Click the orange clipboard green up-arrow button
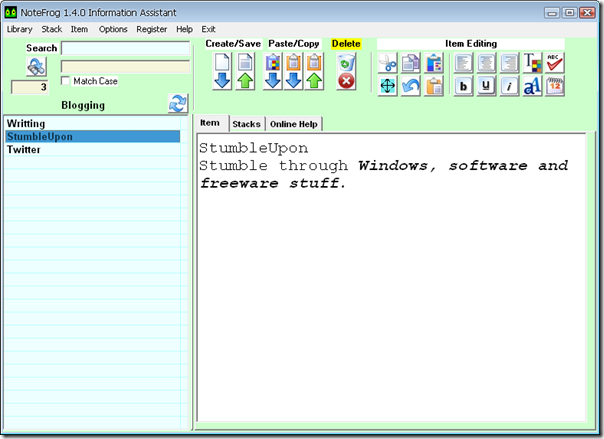The image size is (604, 439). coord(314,71)
